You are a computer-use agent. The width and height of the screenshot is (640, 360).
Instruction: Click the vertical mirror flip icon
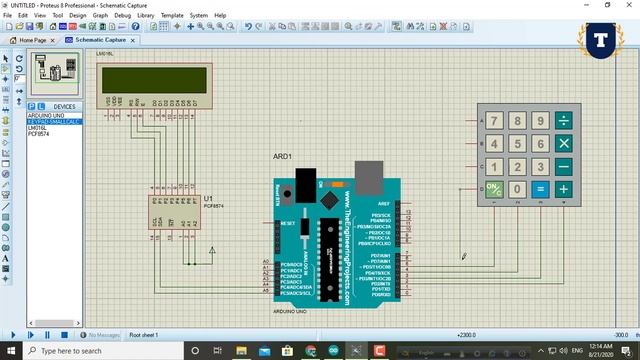tap(19, 101)
